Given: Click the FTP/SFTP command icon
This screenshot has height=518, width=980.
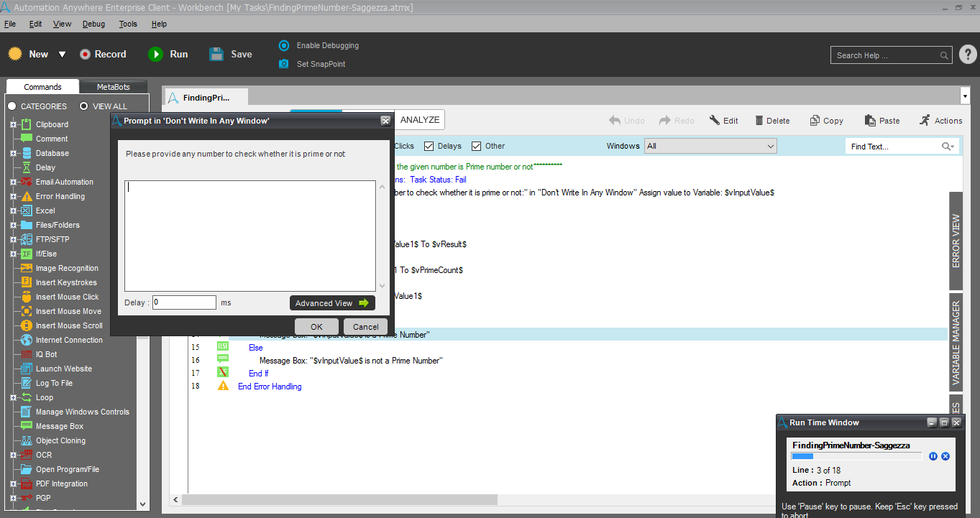Looking at the screenshot, I should [25, 239].
